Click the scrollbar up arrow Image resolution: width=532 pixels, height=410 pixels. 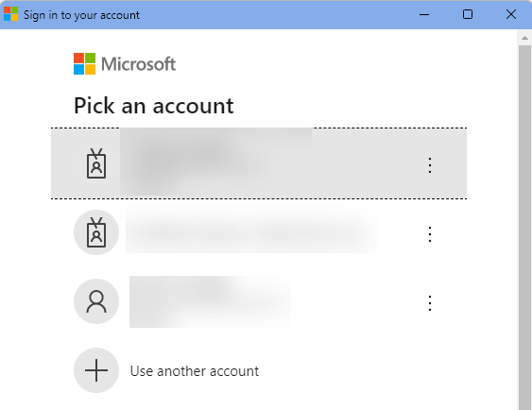(524, 38)
